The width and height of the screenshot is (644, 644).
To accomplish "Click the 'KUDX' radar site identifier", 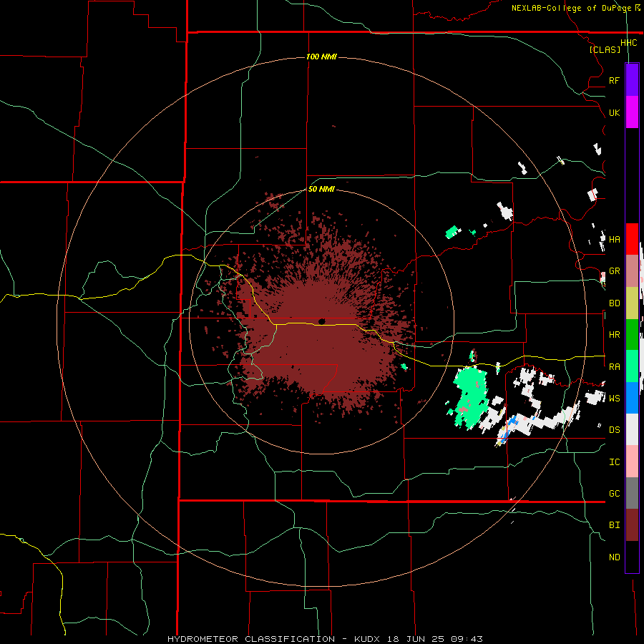I will [x=366, y=639].
